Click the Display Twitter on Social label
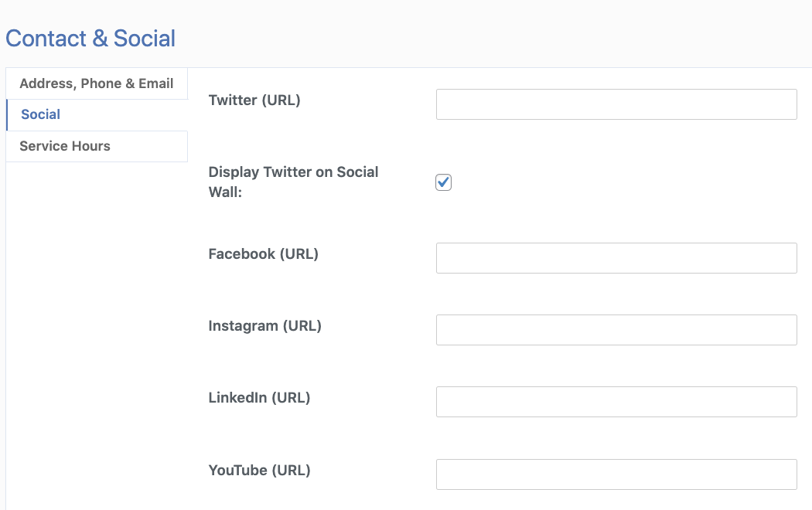The width and height of the screenshot is (812, 510). [x=293, y=172]
